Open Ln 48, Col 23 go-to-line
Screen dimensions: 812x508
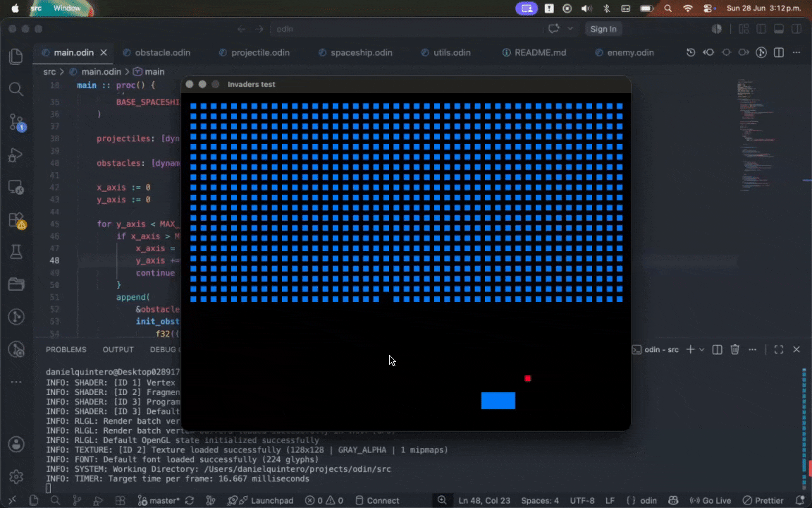tap(484, 500)
